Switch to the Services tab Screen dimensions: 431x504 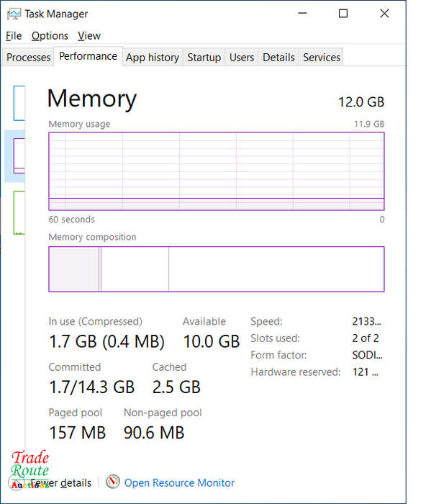[x=322, y=57]
